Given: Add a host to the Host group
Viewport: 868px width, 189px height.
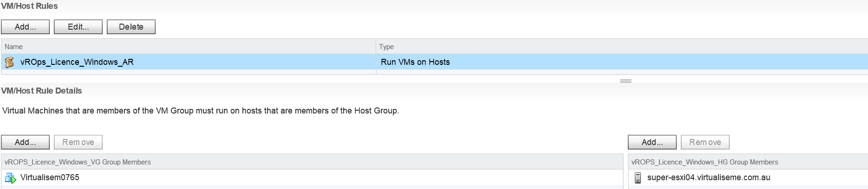Looking at the screenshot, I should (652, 142).
